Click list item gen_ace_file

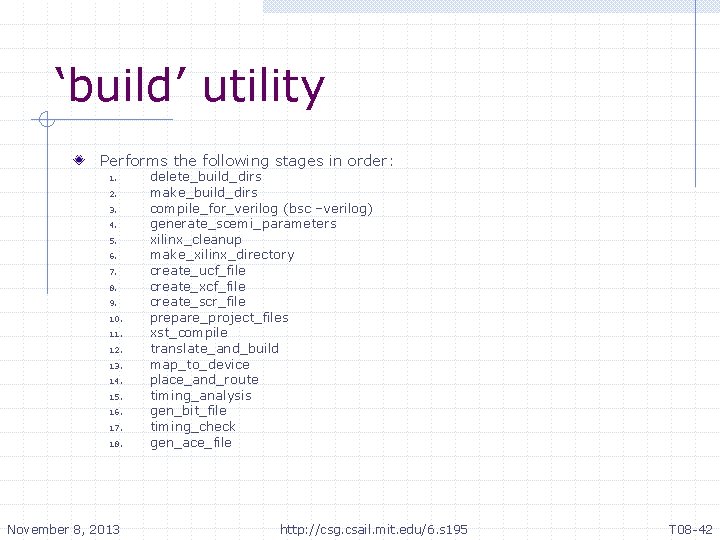(191, 443)
